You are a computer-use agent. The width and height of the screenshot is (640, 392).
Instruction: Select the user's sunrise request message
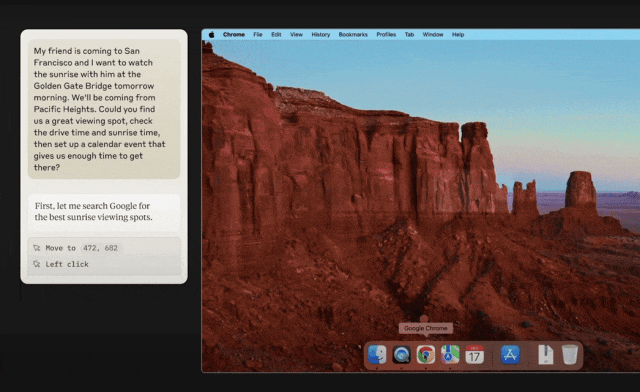tap(104, 109)
